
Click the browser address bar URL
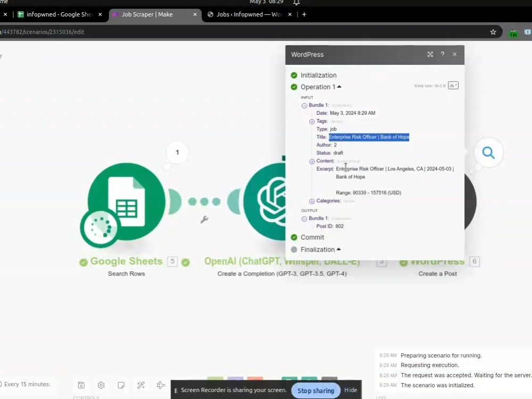tap(42, 32)
